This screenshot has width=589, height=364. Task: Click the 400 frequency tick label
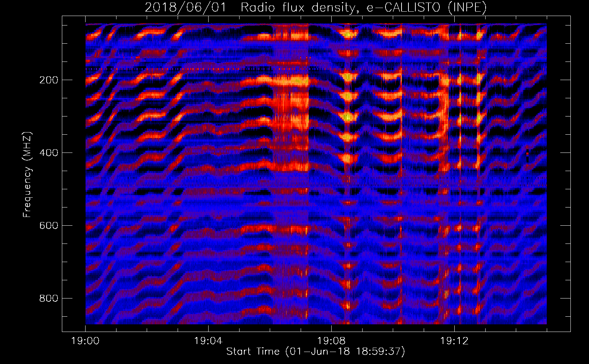[x=48, y=153]
